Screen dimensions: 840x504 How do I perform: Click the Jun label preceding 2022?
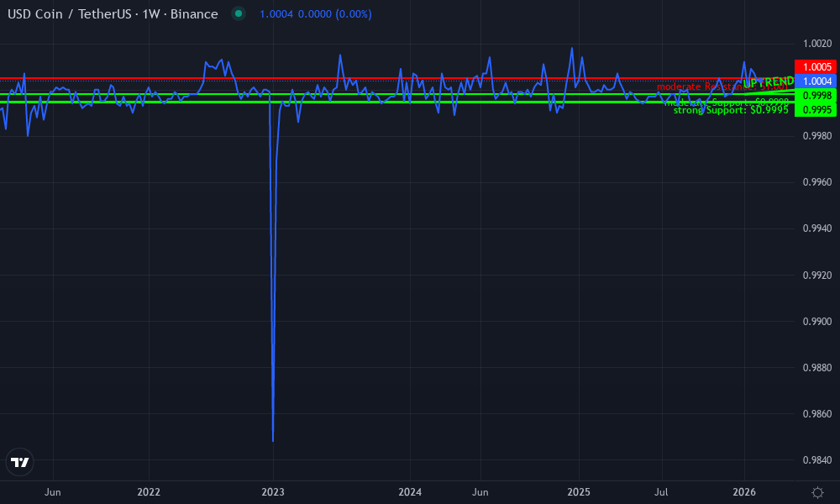52,492
